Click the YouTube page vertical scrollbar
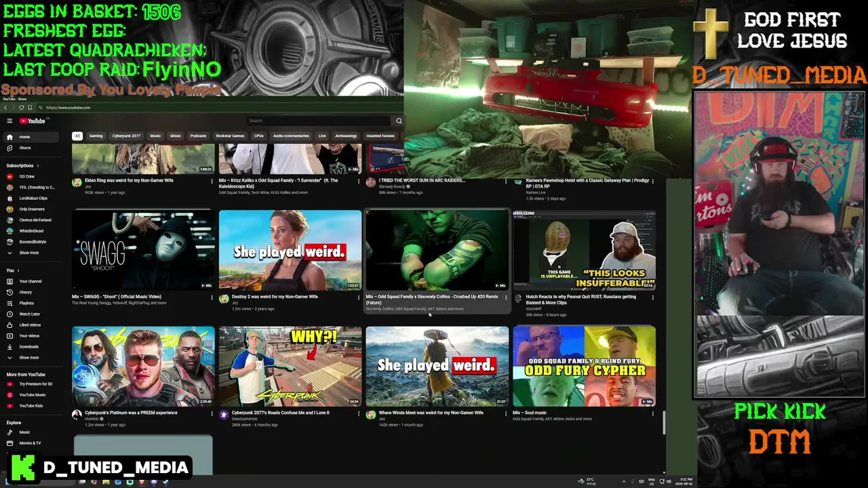The image size is (868, 488). 664,422
